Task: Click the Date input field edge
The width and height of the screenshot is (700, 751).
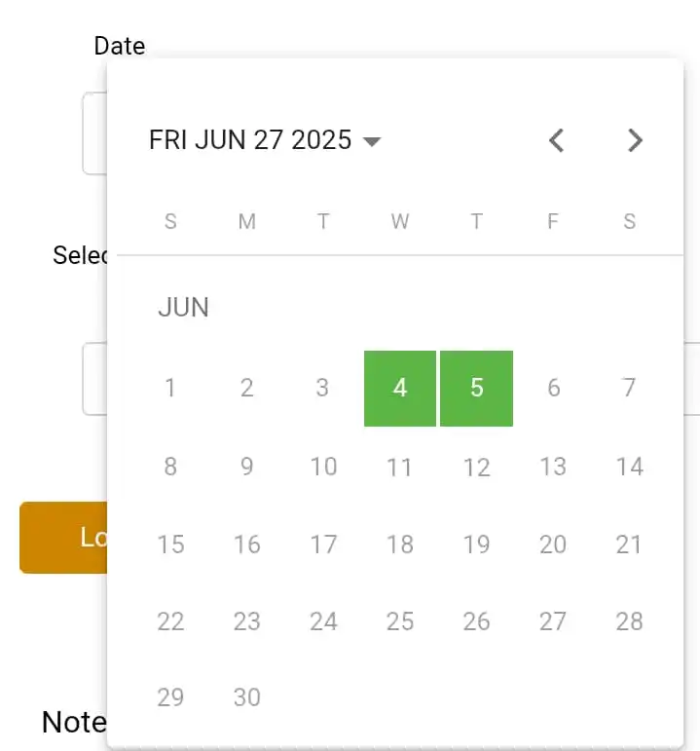Action: coord(94,133)
